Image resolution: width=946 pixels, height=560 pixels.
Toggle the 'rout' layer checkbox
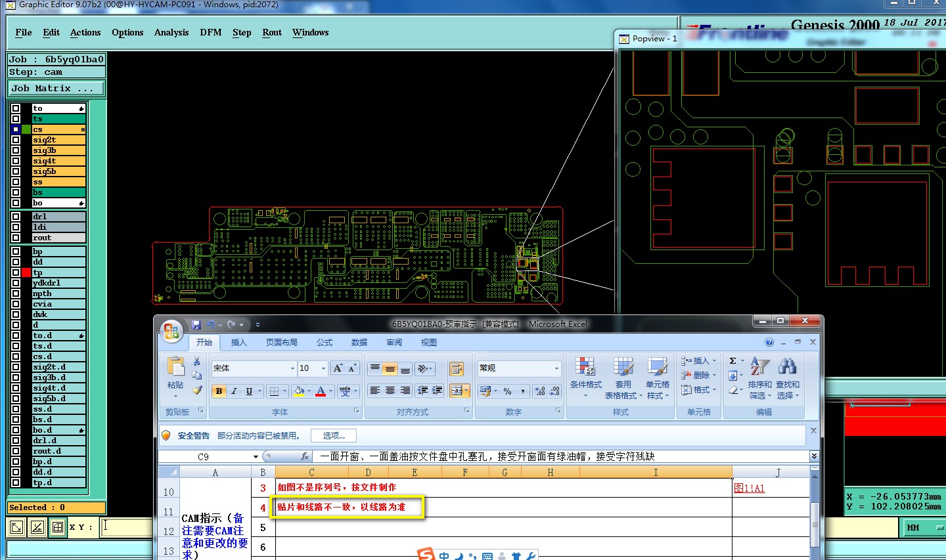pyautogui.click(x=16, y=238)
